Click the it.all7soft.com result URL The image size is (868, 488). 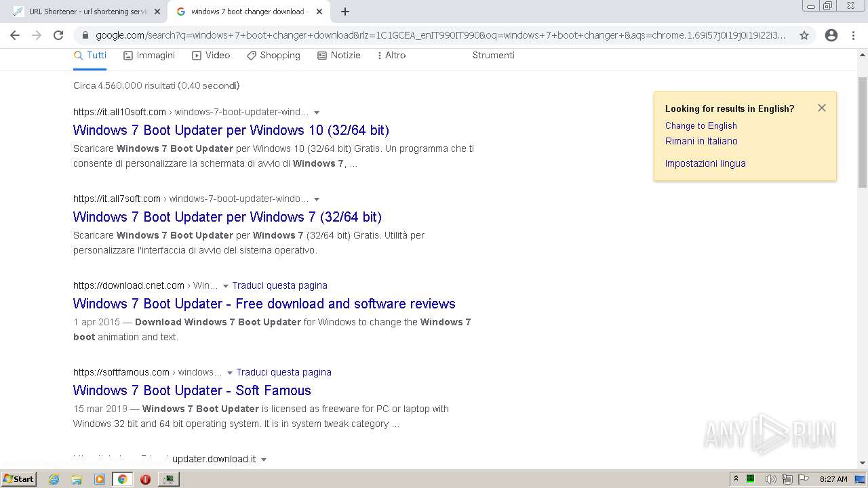[x=117, y=199]
